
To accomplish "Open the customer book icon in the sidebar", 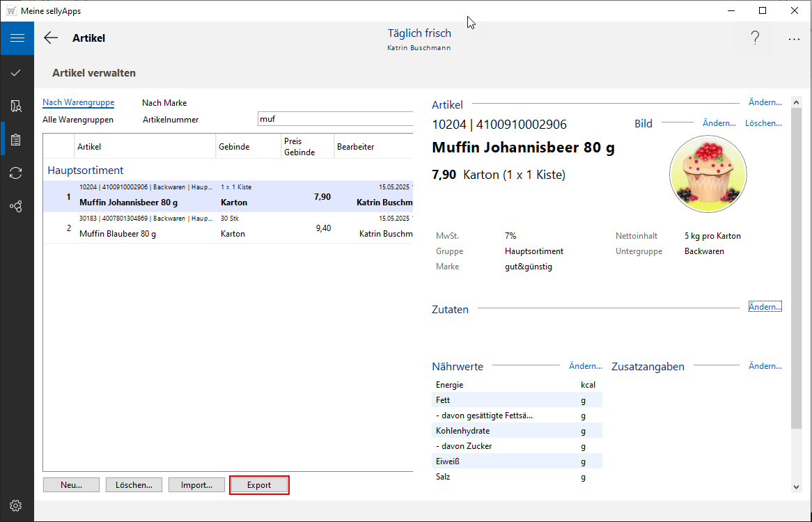I will 17,106.
